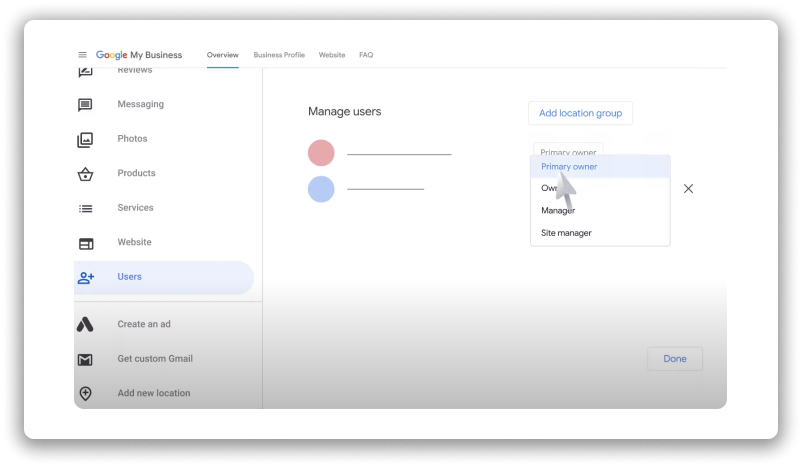Click the Photos icon in sidebar
The width and height of the screenshot is (802, 467).
coord(86,139)
